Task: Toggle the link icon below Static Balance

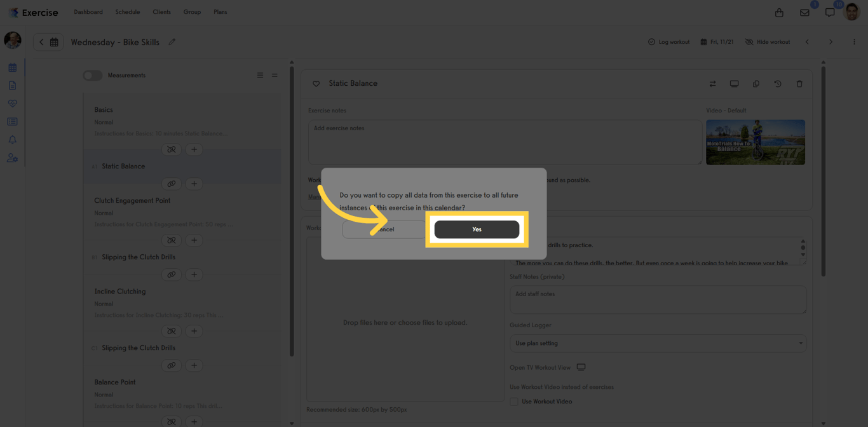Action: (x=172, y=184)
